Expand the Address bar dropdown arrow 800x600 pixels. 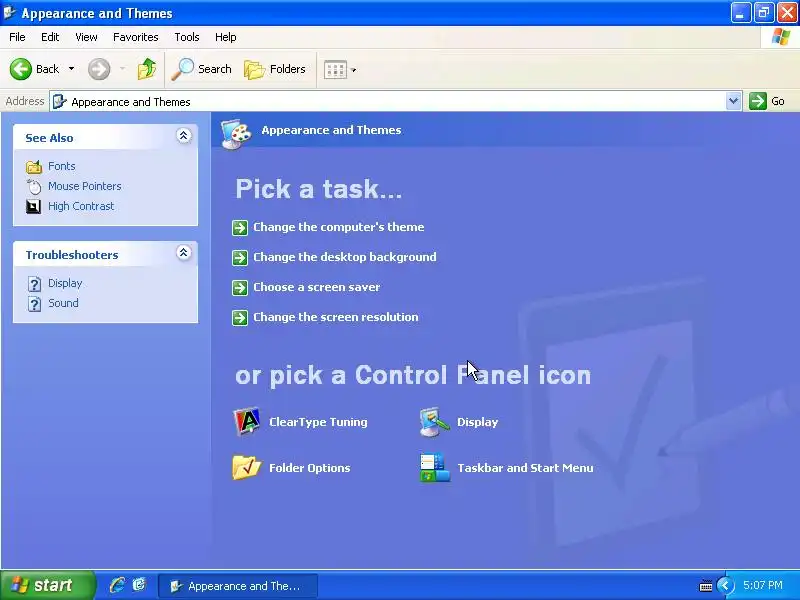[x=733, y=101]
